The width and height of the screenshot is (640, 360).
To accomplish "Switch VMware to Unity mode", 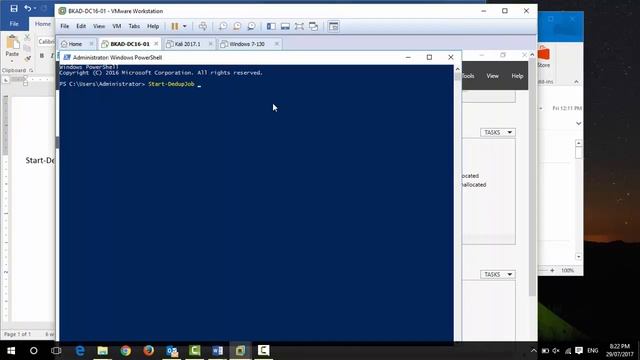I will click(313, 27).
